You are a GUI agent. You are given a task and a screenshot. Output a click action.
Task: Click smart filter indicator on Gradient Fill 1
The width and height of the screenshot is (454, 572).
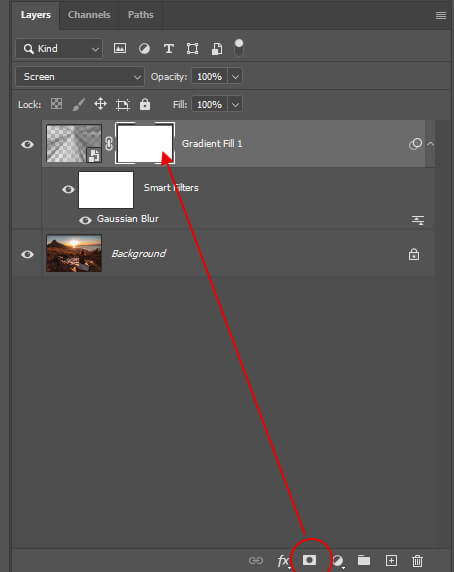[415, 144]
